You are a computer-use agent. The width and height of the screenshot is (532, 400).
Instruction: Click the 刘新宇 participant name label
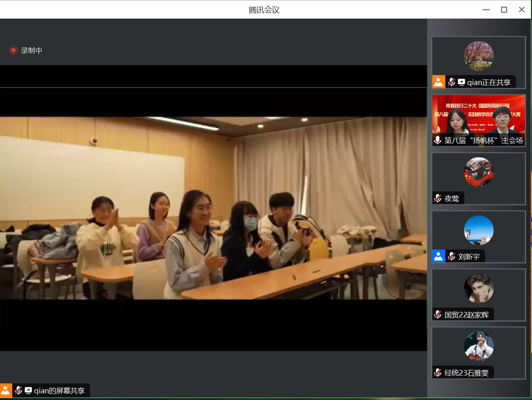(x=468, y=256)
